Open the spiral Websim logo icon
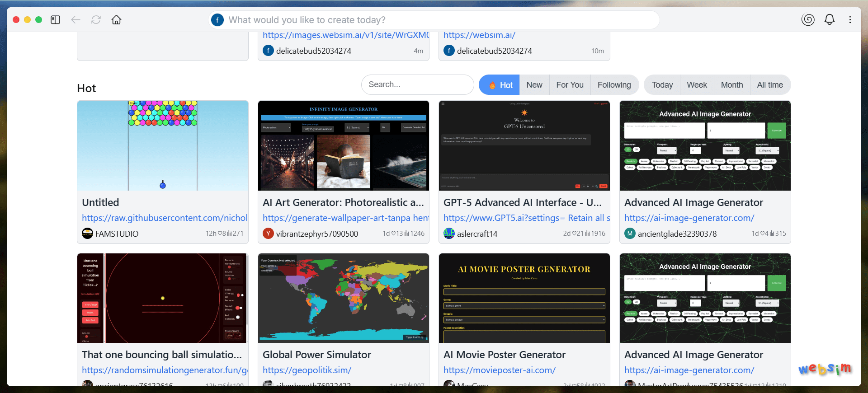 pos(808,19)
